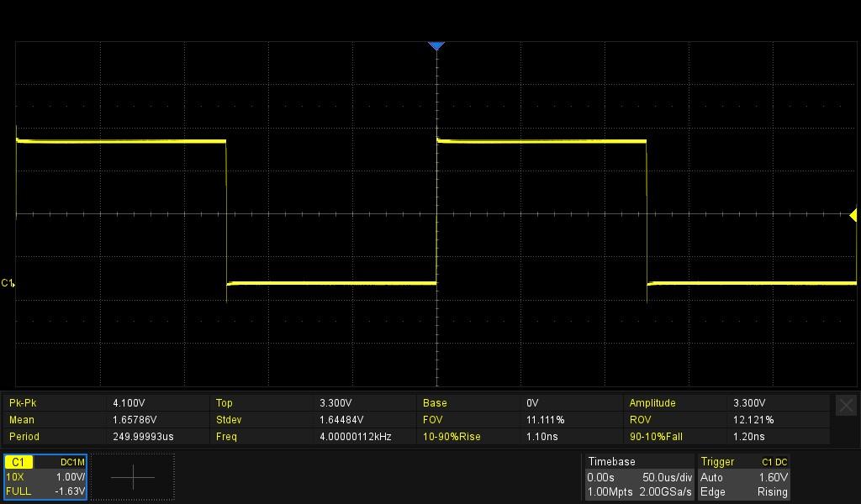This screenshot has height=504, width=861.
Task: Close the measurements panel with the X button
Action: (x=846, y=405)
